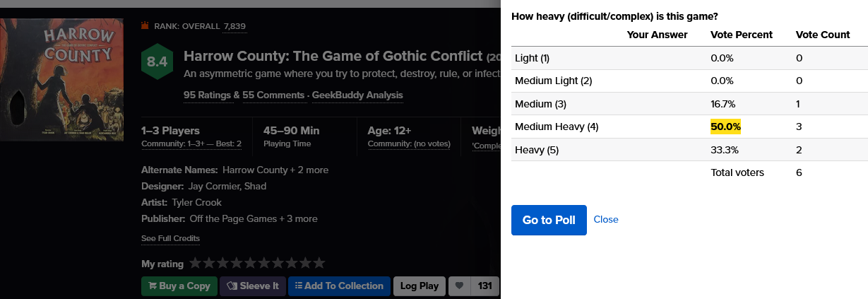The width and height of the screenshot is (868, 299).
Task: Click the Log Play button
Action: tap(420, 286)
